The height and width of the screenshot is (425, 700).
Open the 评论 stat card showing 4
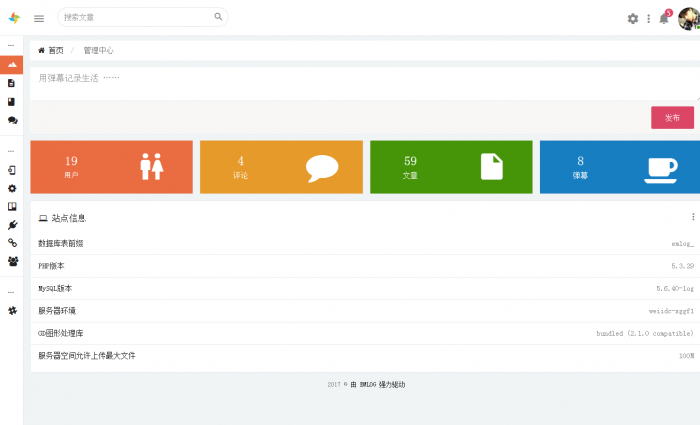pos(281,166)
